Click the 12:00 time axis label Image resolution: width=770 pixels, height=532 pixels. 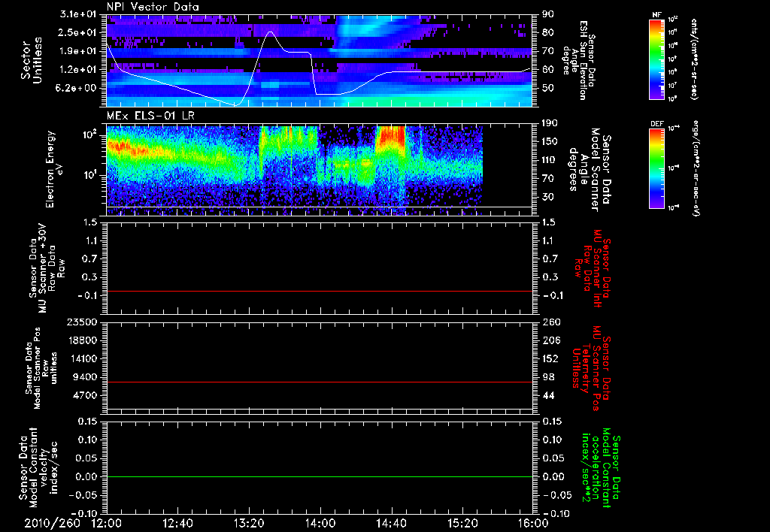107,523
